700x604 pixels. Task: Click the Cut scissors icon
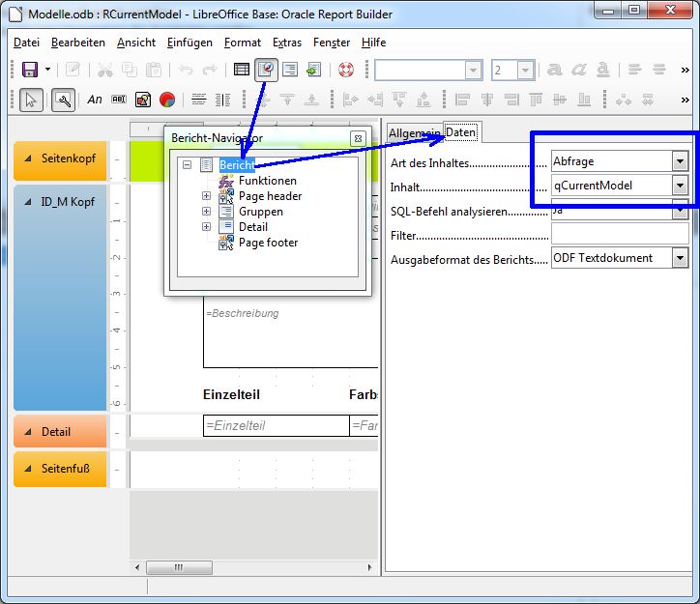(x=105, y=70)
